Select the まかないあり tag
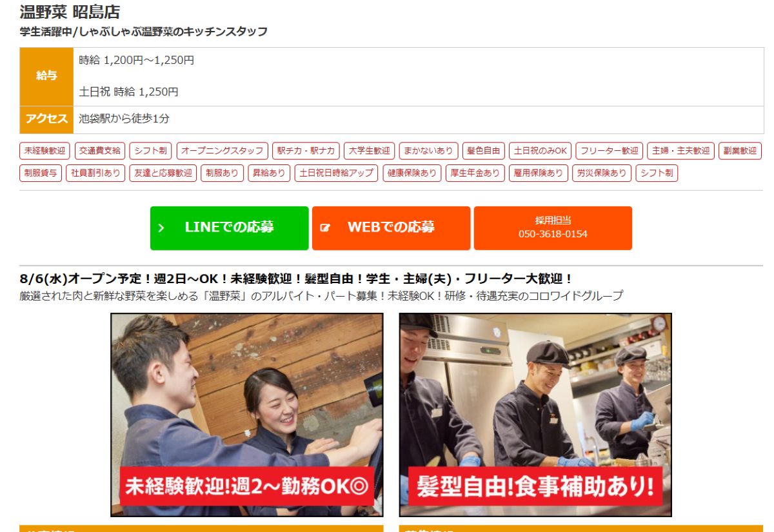Image resolution: width=774 pixels, height=532 pixels. 428,151
